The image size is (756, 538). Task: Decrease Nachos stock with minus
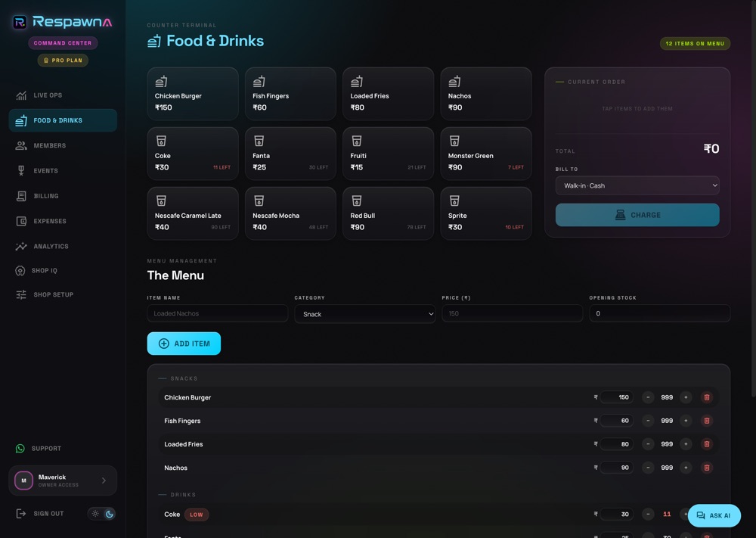coord(648,468)
